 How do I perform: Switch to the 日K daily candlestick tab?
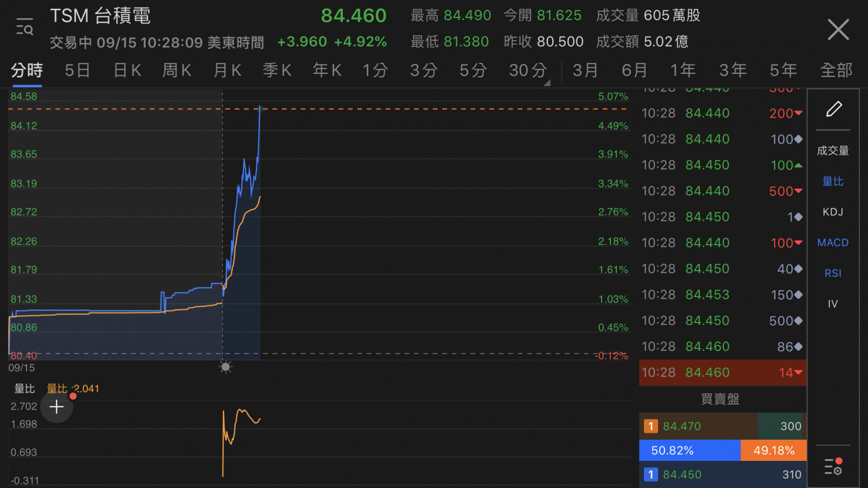pyautogui.click(x=127, y=70)
